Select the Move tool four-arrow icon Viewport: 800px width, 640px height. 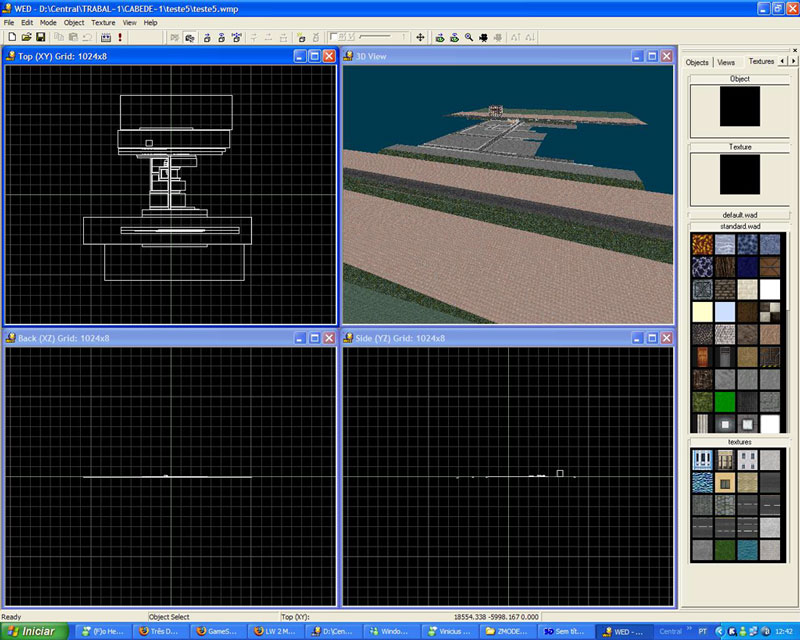pos(420,37)
